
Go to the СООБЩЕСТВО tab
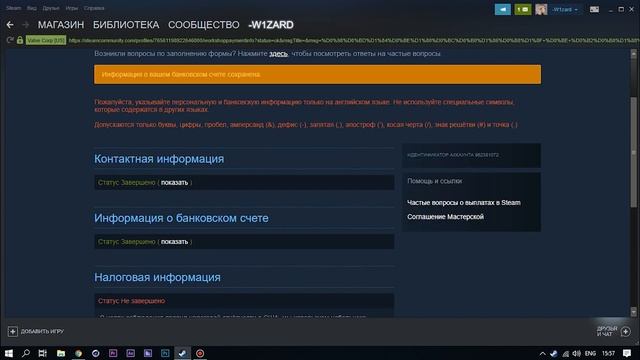[204, 25]
